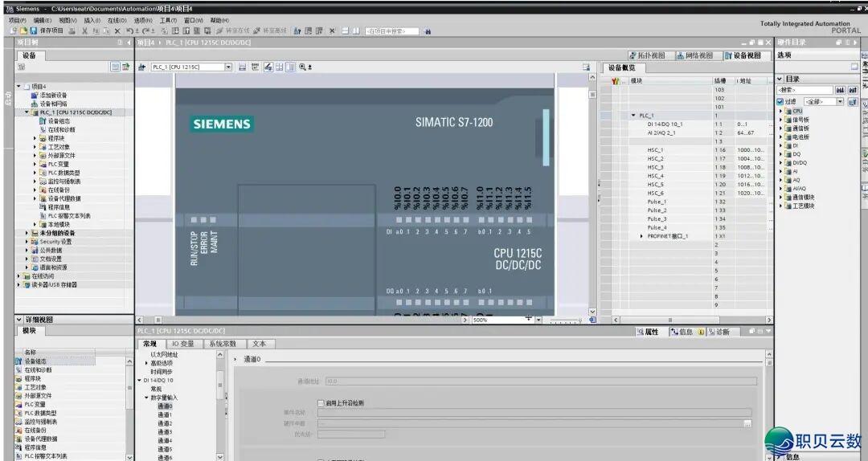Click the redo arrow icon
This screenshot has height=461, width=868.
(146, 31)
